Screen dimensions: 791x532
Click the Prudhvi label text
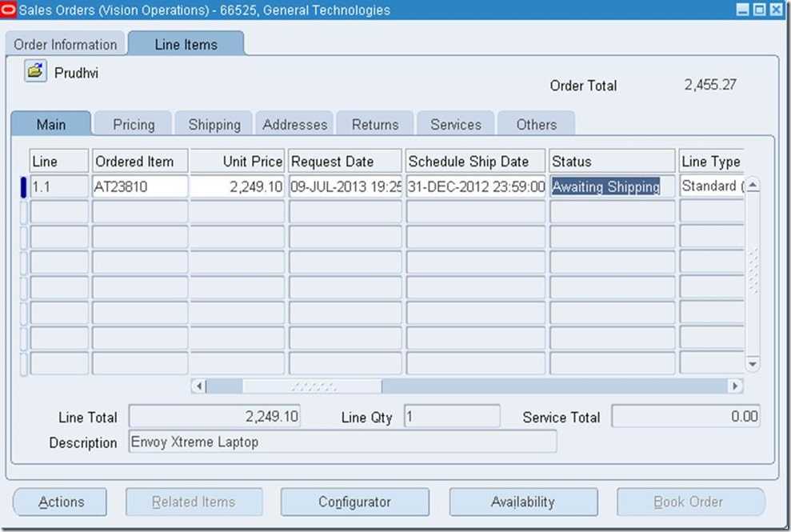(x=76, y=73)
